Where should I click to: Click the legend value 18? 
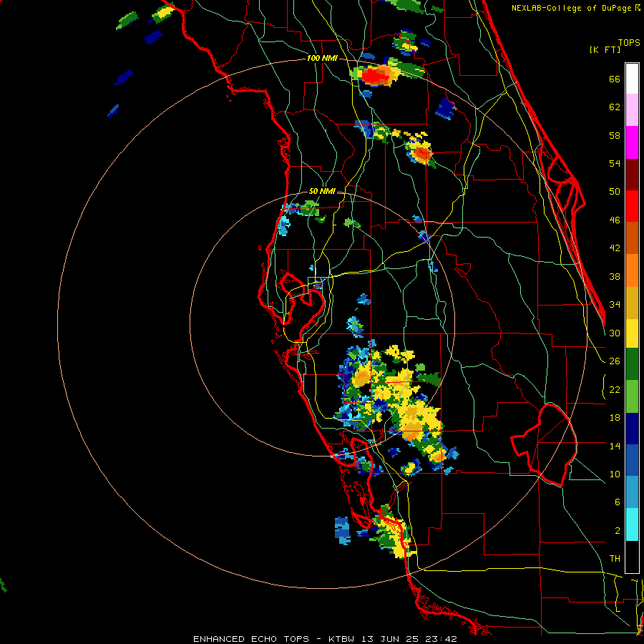(x=615, y=418)
